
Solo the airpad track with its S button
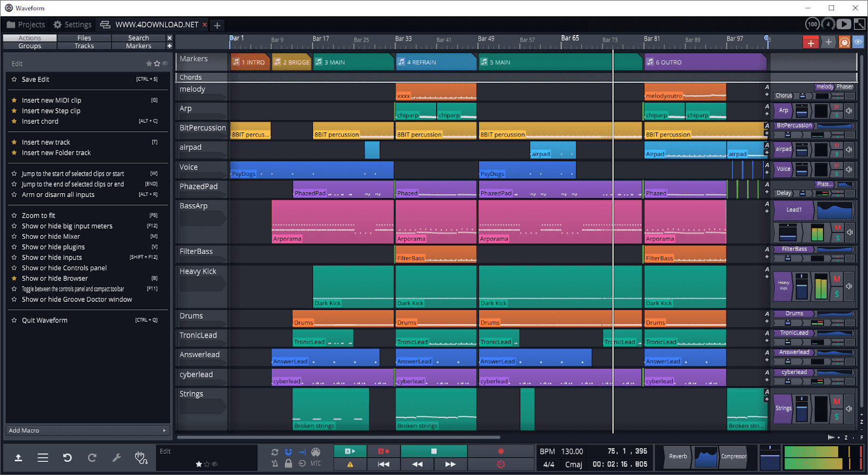pyautogui.click(x=837, y=154)
